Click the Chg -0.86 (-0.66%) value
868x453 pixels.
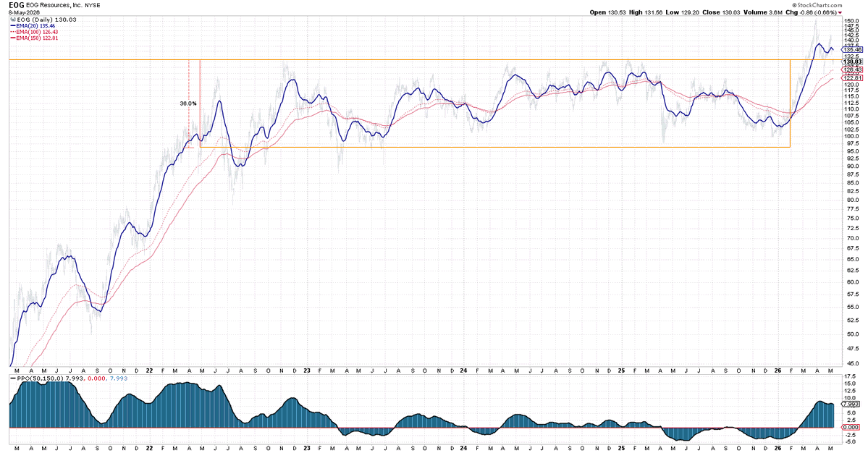[812, 12]
